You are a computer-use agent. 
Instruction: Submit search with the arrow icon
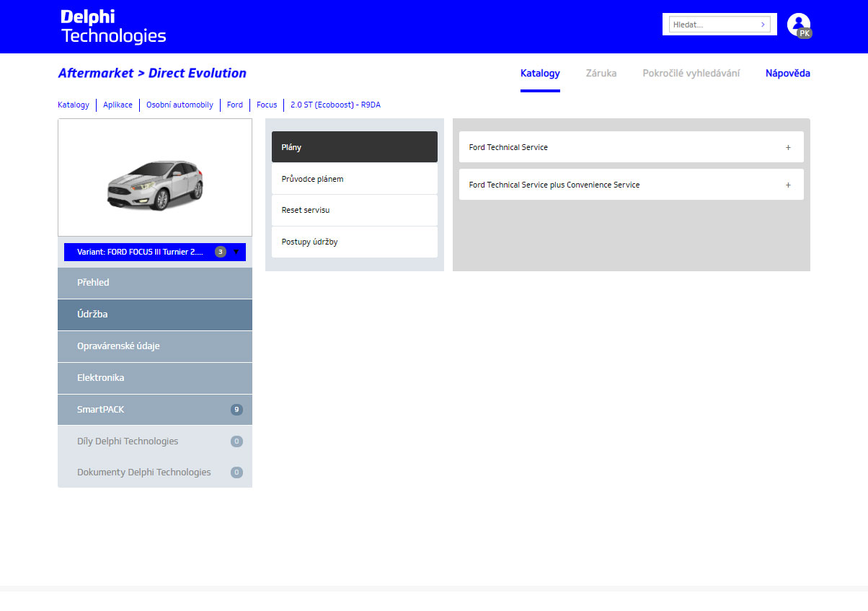[x=763, y=25]
